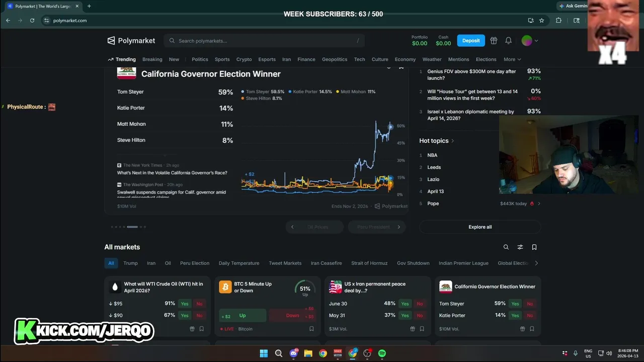Open the Genius FDV above $300M market

tap(471, 74)
